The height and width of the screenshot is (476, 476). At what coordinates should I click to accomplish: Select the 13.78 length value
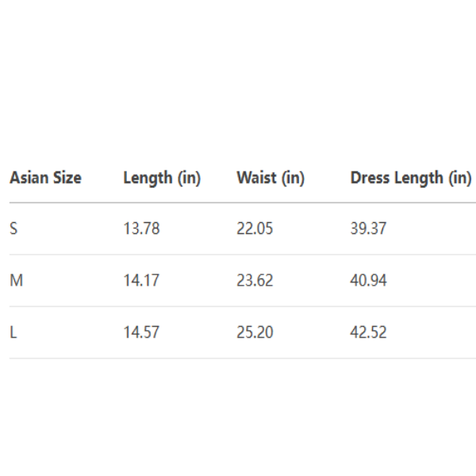141,228
